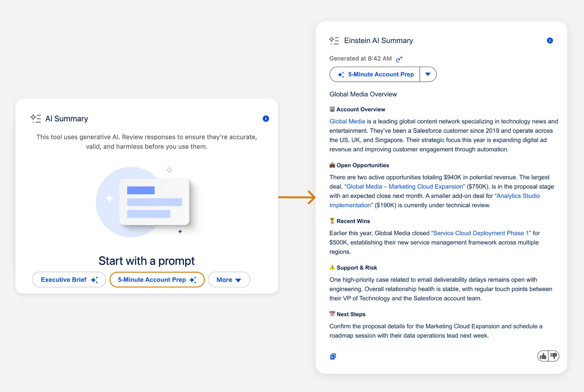
Task: Click the 'Open Opportunities' section heading
Action: coord(363,165)
